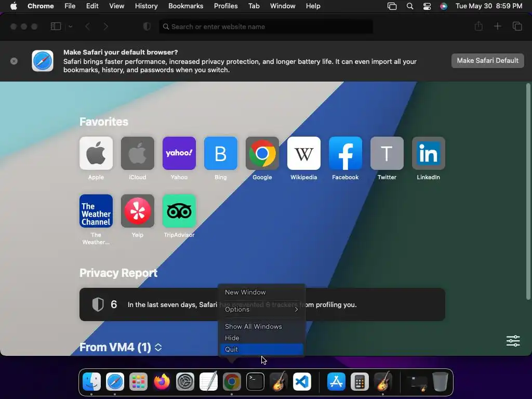Image resolution: width=532 pixels, height=399 pixels.
Task: Open The Weather Channel favorite tile
Action: (x=96, y=211)
